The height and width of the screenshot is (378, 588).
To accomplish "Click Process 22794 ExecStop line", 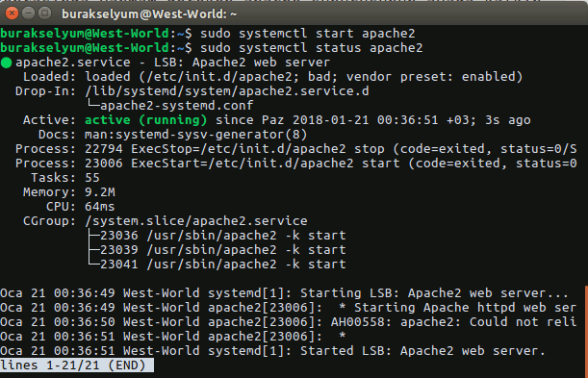I will [x=295, y=149].
